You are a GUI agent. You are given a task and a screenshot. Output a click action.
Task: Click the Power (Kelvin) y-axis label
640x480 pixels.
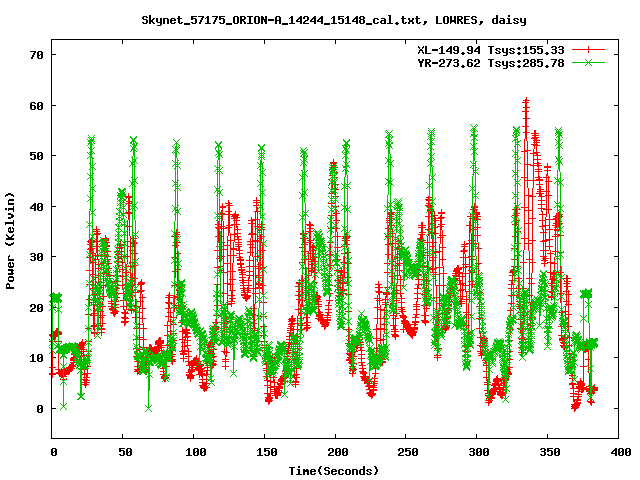pos(10,241)
